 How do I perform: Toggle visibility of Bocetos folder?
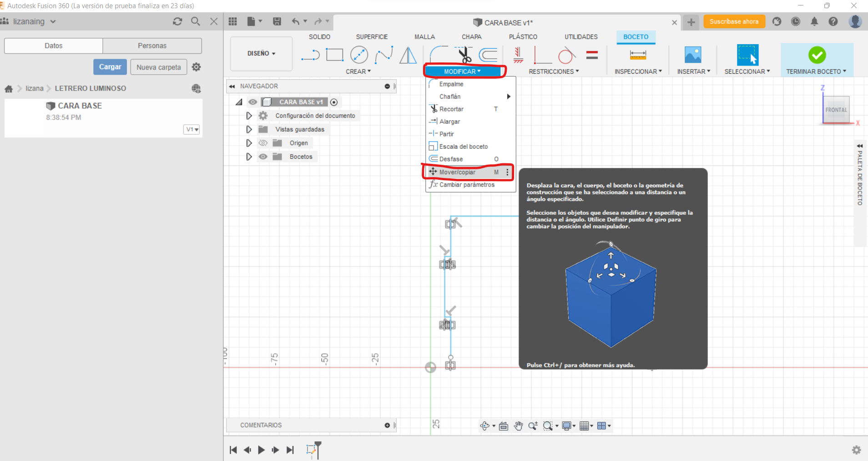point(263,157)
